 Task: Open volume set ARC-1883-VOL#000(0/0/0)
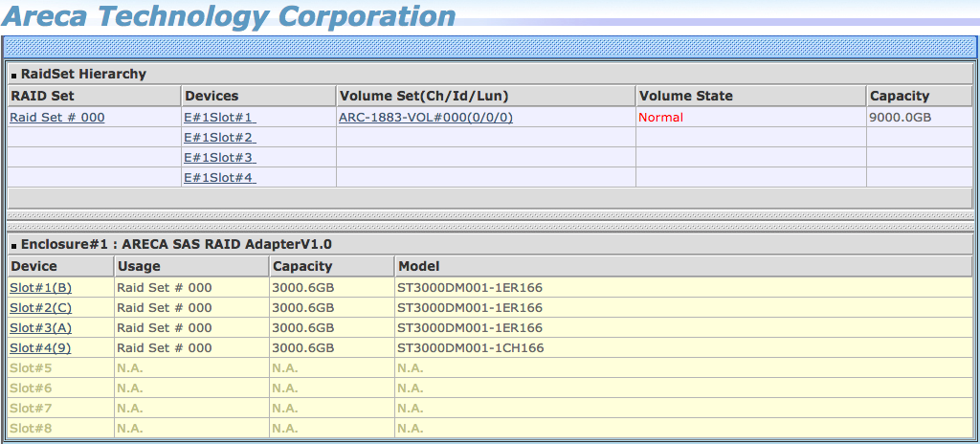coord(426,118)
